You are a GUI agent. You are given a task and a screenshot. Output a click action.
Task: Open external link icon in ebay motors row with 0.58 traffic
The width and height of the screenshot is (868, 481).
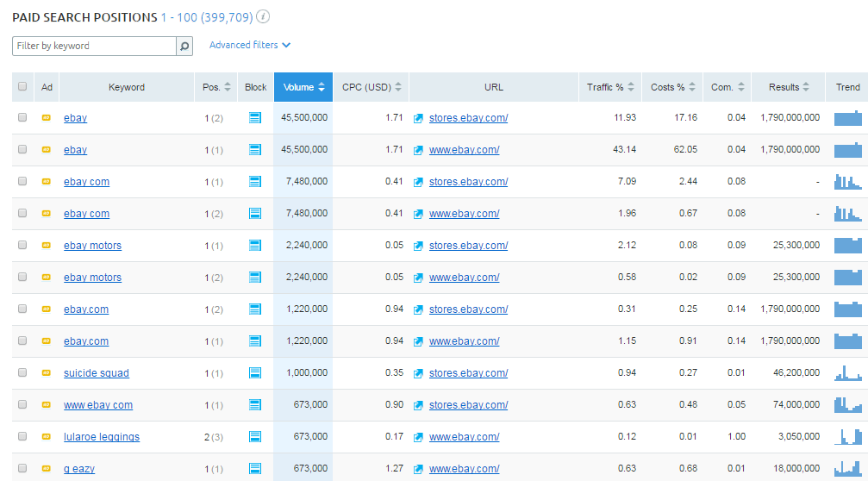click(419, 278)
